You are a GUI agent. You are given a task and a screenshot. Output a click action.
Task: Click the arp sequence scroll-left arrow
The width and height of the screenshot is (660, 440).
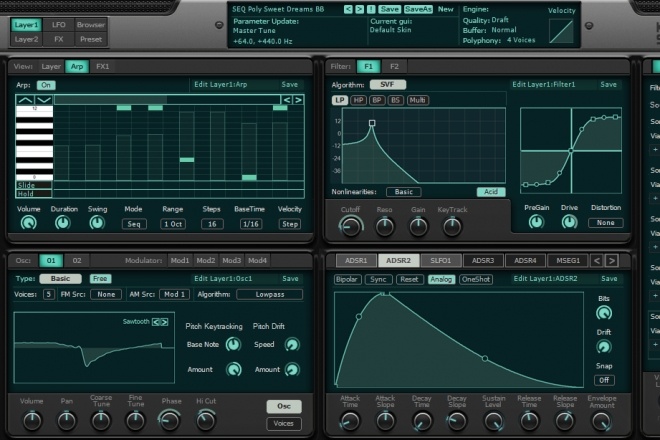(x=287, y=100)
